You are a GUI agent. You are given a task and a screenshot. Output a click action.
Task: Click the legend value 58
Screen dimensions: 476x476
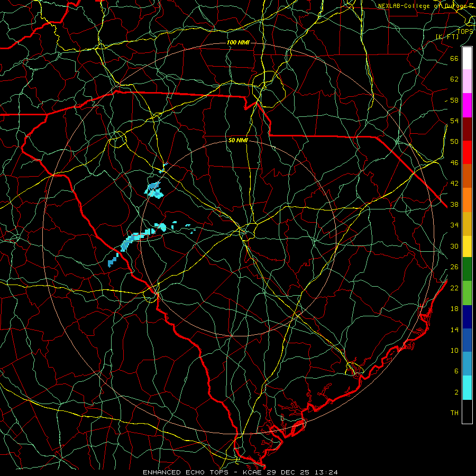coord(454,100)
